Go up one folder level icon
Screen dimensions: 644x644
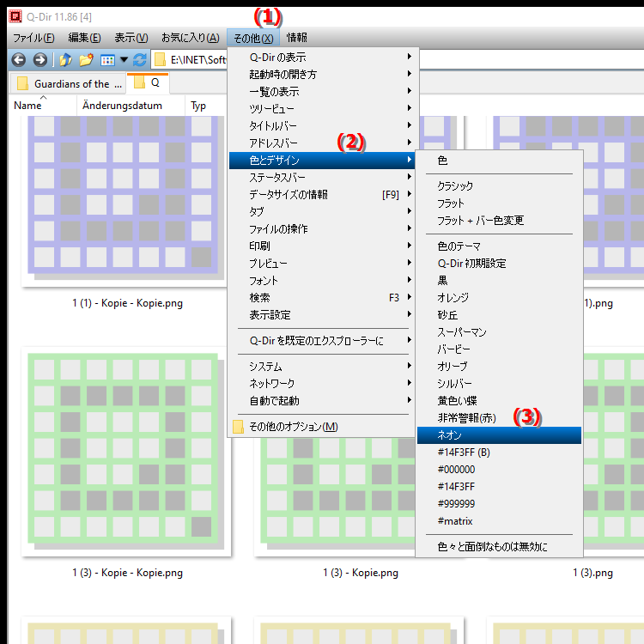pyautogui.click(x=66, y=60)
